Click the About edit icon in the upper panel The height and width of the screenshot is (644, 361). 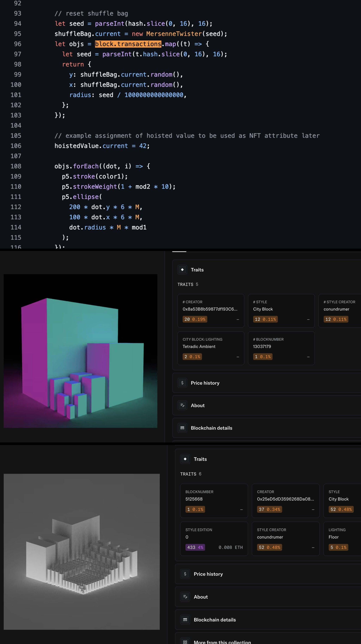(182, 405)
